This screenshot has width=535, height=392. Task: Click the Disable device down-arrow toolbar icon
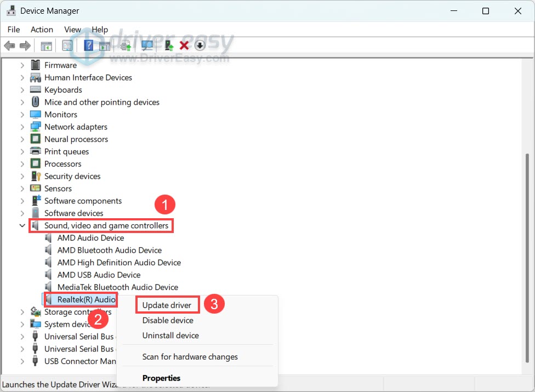coord(200,45)
